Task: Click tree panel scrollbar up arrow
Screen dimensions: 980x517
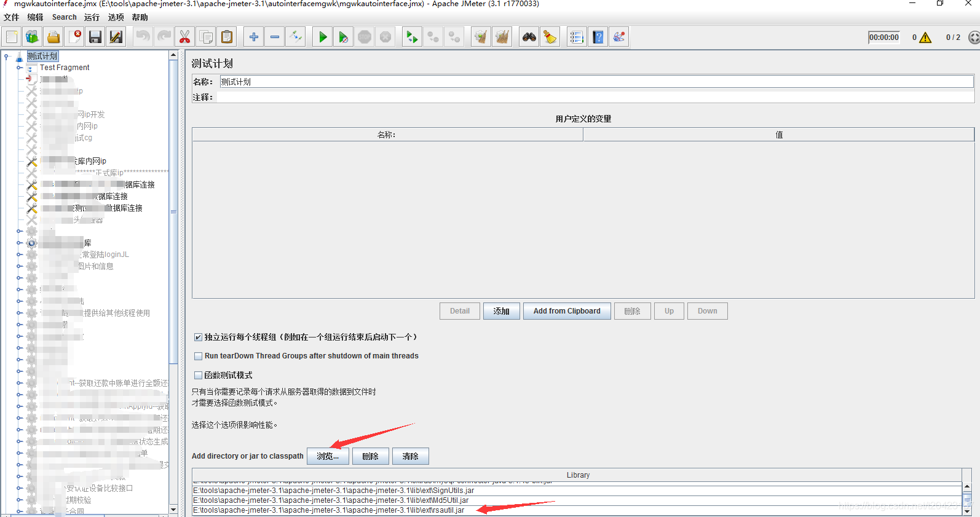Action: 173,55
